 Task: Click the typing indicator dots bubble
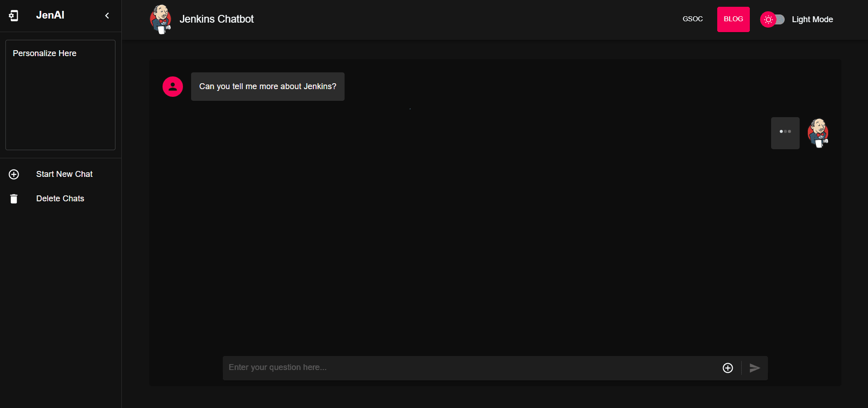point(785,133)
